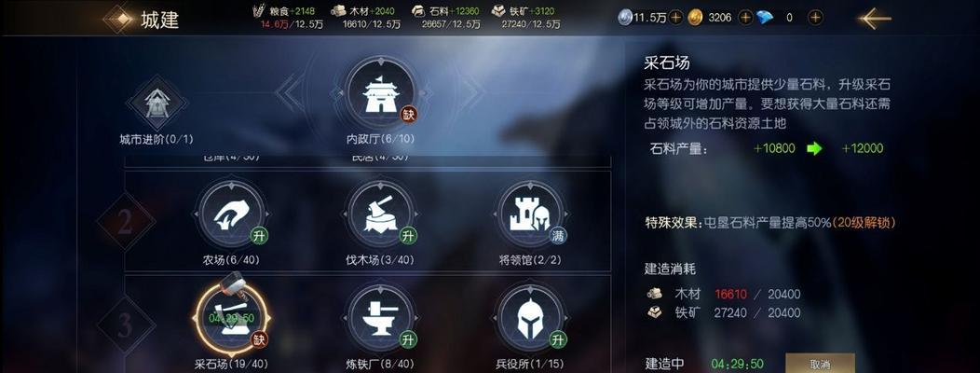Open the 城市进阶 city advancement icon
The height and width of the screenshot is (373, 980).
[156, 104]
